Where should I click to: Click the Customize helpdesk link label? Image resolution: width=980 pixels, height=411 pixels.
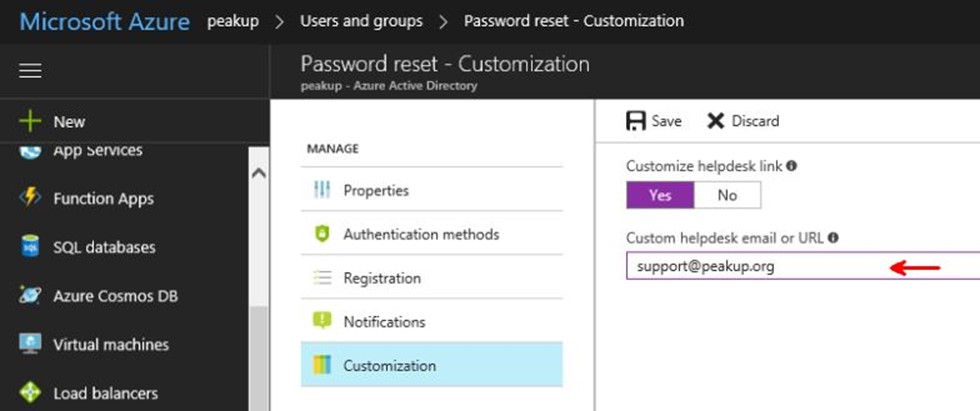tap(704, 166)
